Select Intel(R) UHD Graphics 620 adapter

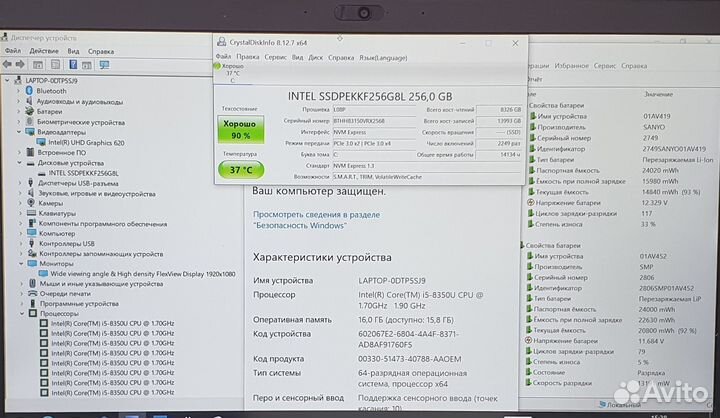86,142
